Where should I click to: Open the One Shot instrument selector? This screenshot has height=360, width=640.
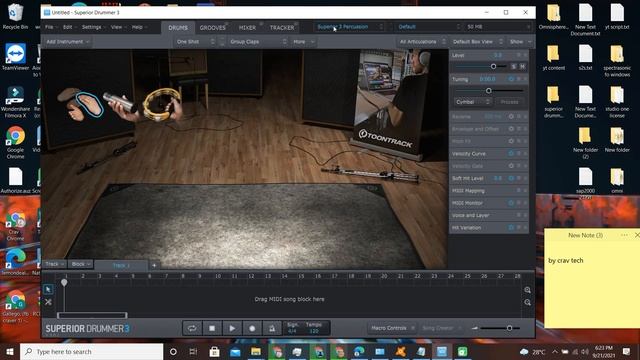point(196,42)
